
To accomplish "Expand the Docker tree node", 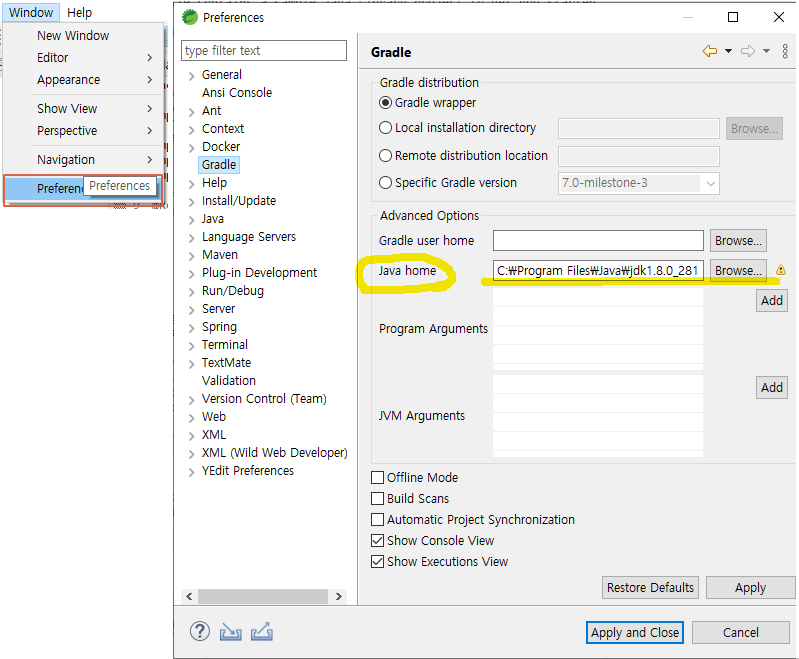I will (x=192, y=148).
